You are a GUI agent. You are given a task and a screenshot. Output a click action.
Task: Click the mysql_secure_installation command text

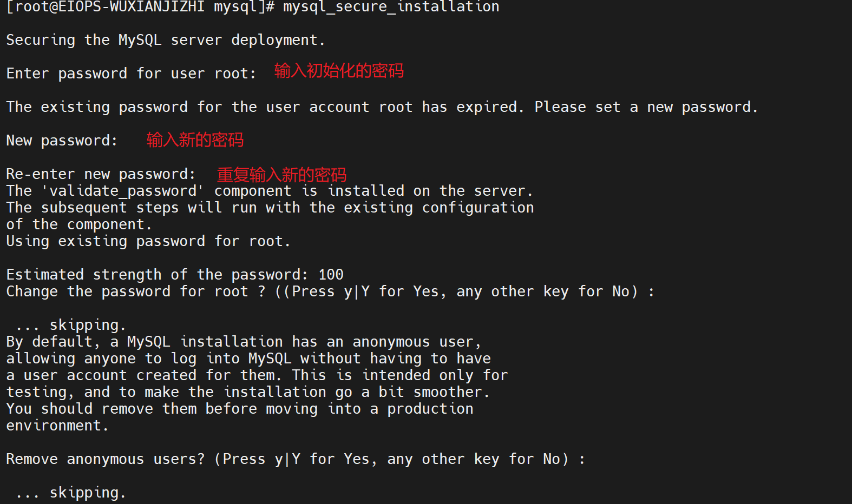(x=391, y=7)
